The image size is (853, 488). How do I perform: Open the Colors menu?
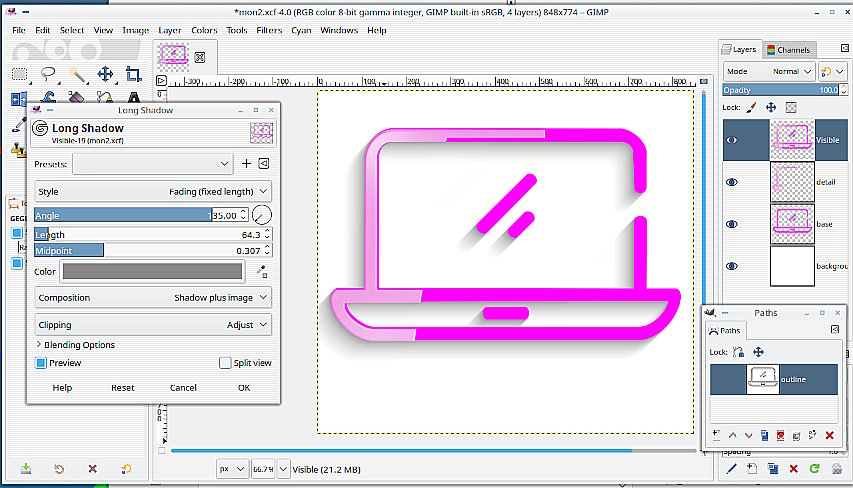(x=204, y=30)
